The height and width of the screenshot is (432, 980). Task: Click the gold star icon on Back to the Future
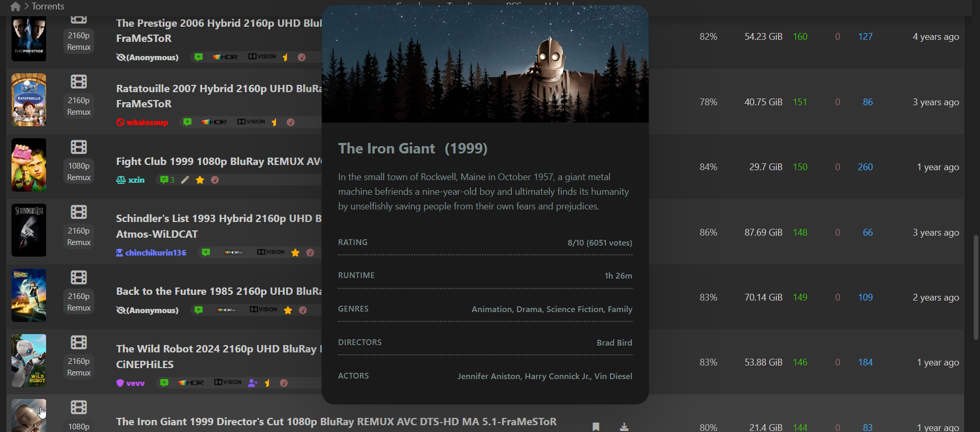[288, 311]
